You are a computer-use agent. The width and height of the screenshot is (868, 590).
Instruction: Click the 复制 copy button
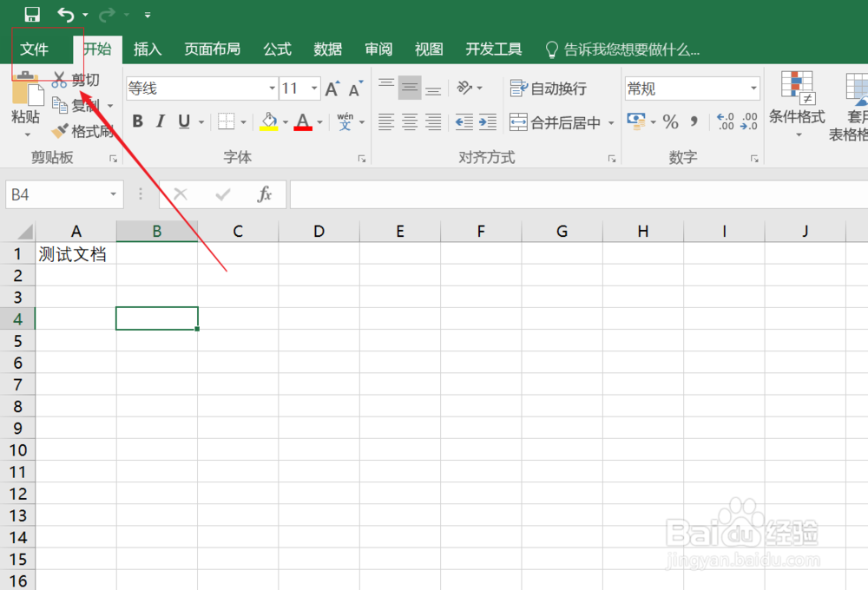[76, 105]
